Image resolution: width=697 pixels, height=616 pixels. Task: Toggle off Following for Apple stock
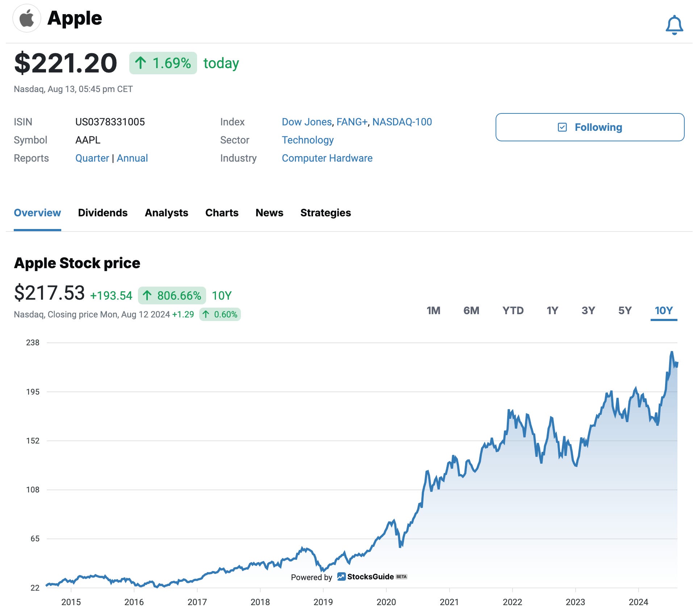(x=590, y=127)
